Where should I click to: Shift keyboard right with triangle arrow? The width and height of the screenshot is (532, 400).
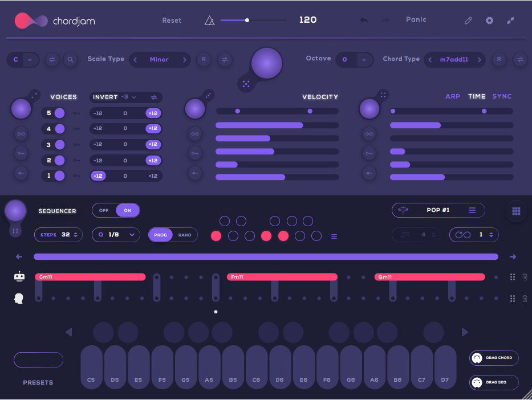click(x=465, y=332)
